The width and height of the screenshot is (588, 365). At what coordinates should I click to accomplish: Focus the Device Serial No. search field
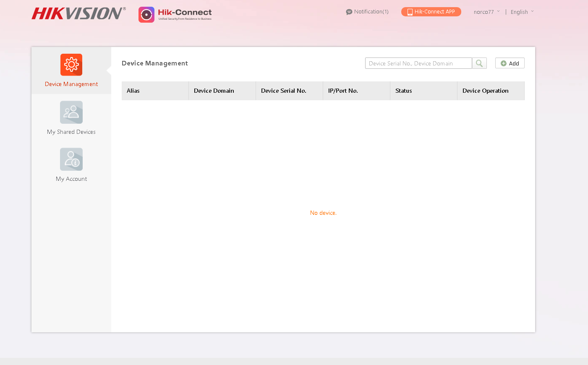pos(418,63)
